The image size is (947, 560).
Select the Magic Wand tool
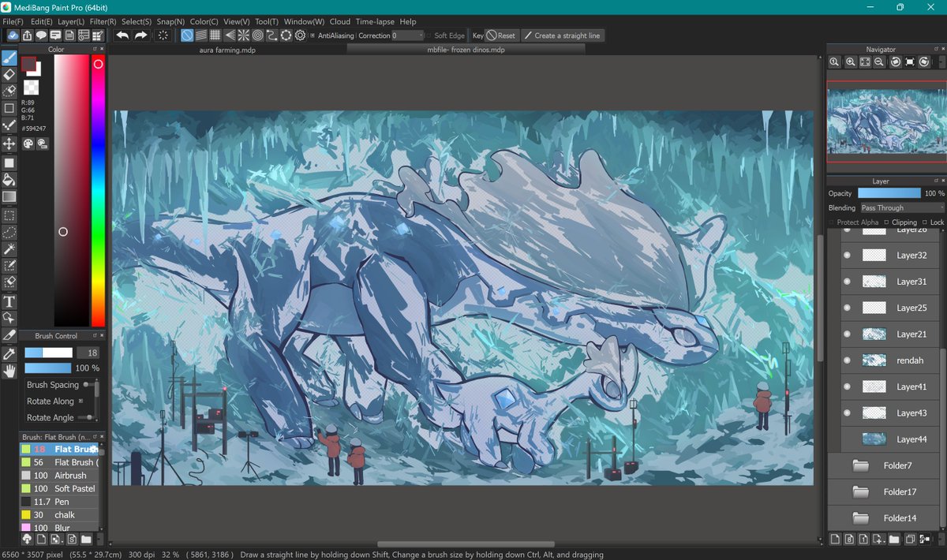pyautogui.click(x=9, y=249)
